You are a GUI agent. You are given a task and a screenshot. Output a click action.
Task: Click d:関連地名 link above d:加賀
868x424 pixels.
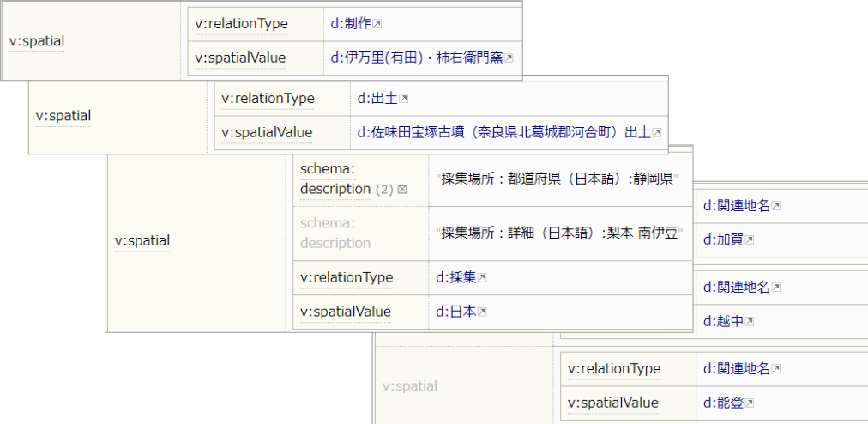[736, 205]
